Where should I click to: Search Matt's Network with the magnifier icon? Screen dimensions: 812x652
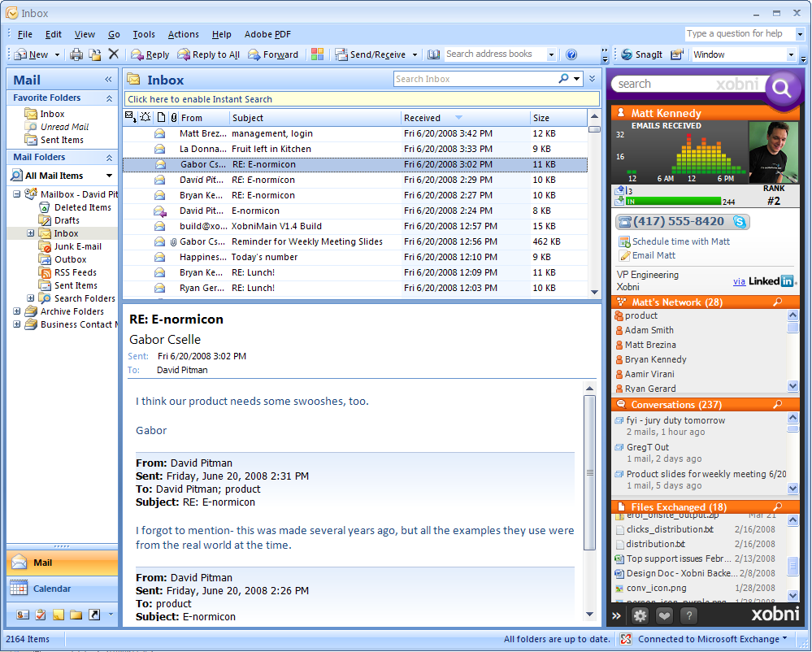click(777, 302)
